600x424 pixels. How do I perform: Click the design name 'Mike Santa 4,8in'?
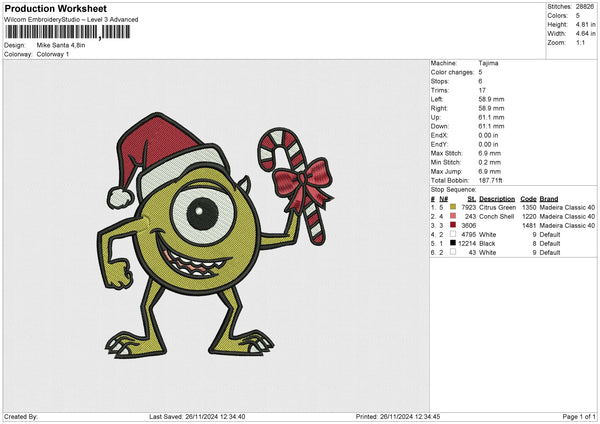click(x=61, y=45)
